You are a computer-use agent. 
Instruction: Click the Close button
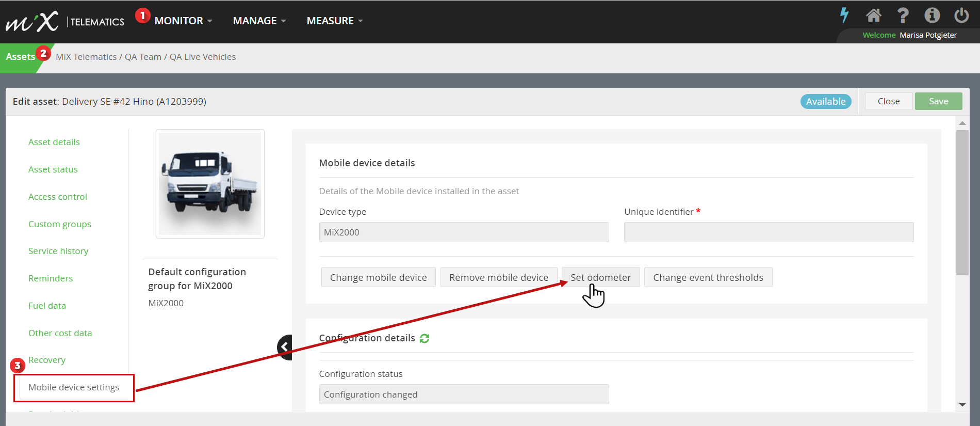coord(889,101)
